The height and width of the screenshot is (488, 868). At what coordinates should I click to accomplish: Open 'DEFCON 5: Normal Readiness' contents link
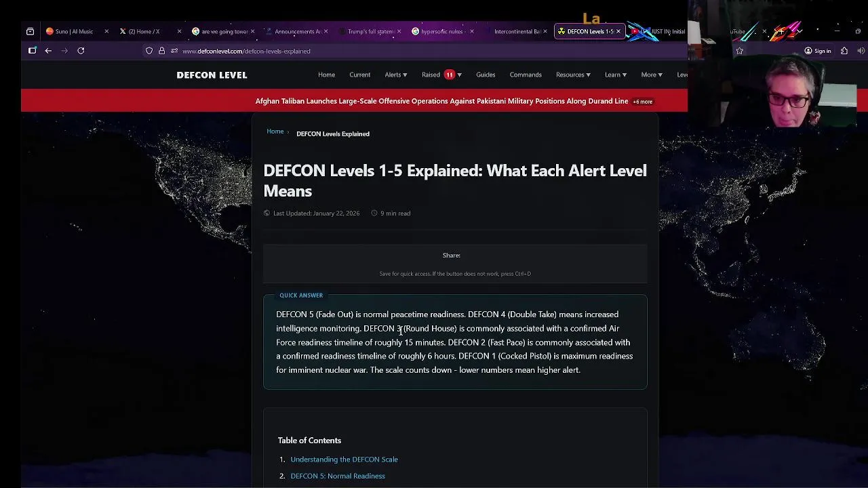pos(338,476)
